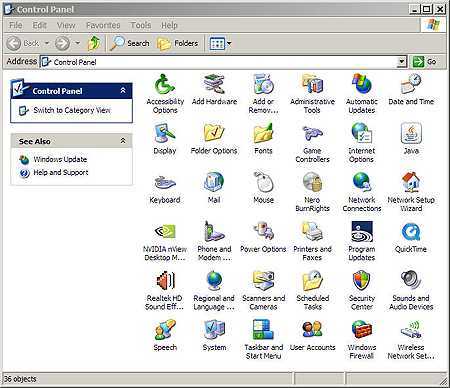Open the View menu
The width and height of the screenshot is (450, 388).
click(66, 25)
